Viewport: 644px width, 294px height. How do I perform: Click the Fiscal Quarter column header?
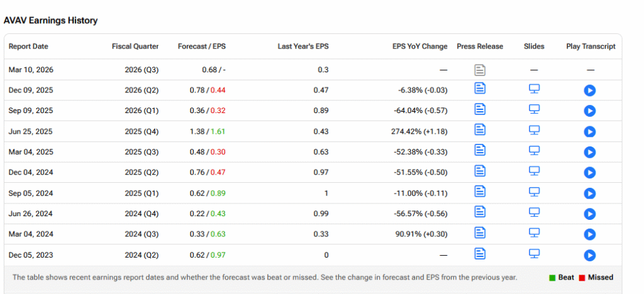point(135,46)
